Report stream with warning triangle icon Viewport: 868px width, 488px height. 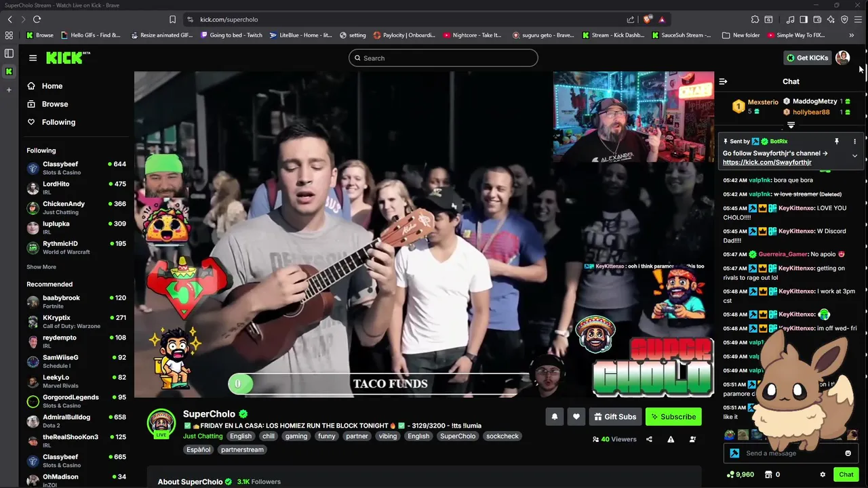671,439
